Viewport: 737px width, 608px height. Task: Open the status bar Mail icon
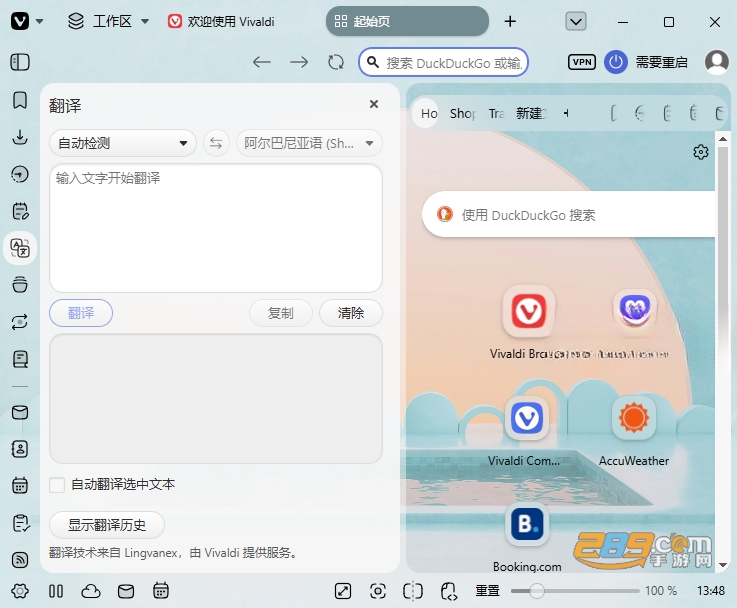tap(125, 591)
